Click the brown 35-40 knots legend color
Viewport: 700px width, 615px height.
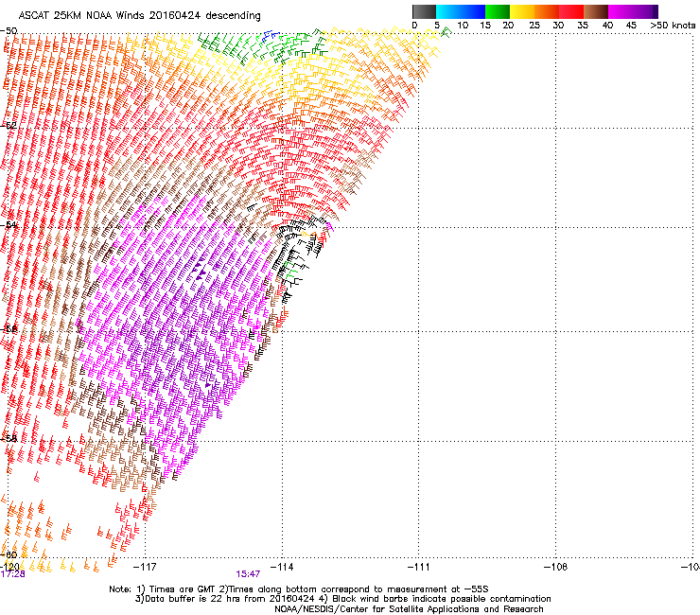(x=596, y=11)
